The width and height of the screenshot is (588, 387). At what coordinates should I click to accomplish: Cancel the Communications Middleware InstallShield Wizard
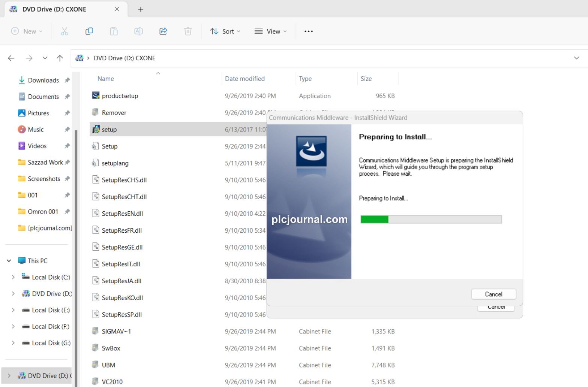tap(493, 294)
